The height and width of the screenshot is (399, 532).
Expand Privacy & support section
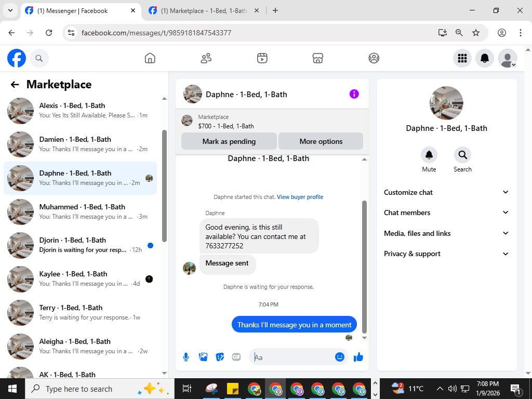click(446, 254)
